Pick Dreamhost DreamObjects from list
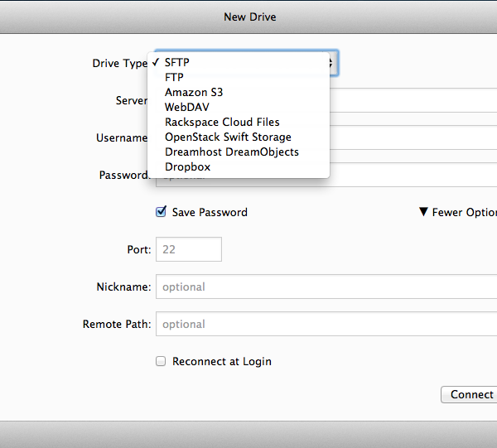Screen dimensions: 497x448 (231, 152)
